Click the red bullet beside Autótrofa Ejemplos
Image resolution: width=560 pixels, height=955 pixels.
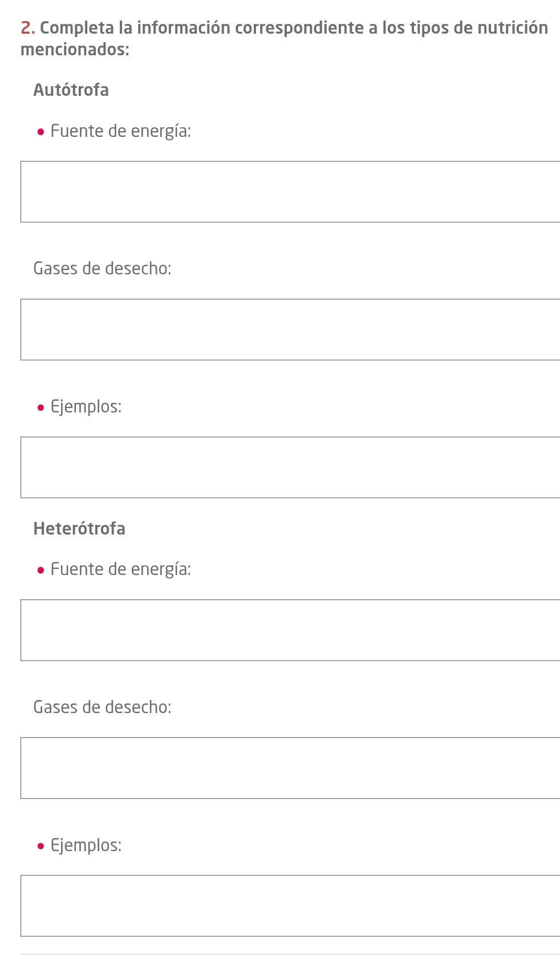(40, 408)
